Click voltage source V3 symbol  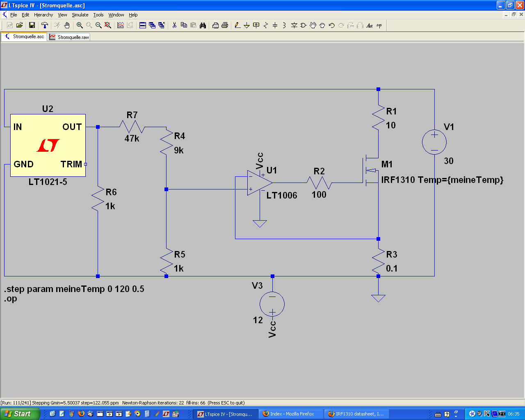[x=272, y=304]
